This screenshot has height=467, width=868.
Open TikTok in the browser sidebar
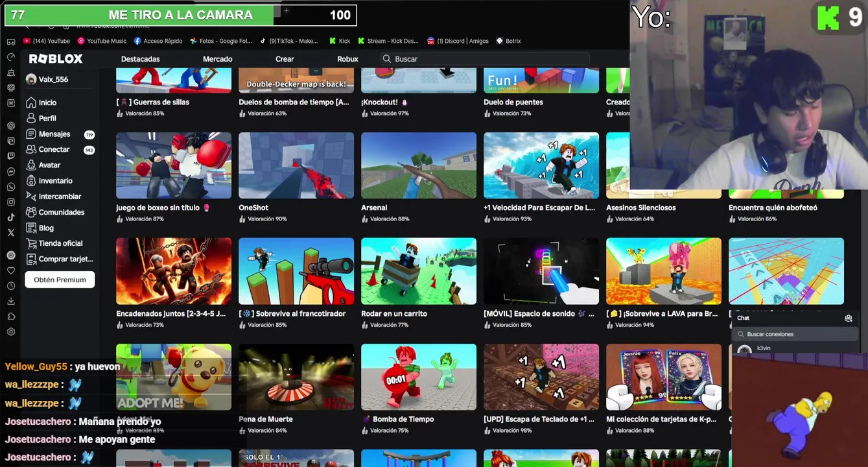(11, 217)
